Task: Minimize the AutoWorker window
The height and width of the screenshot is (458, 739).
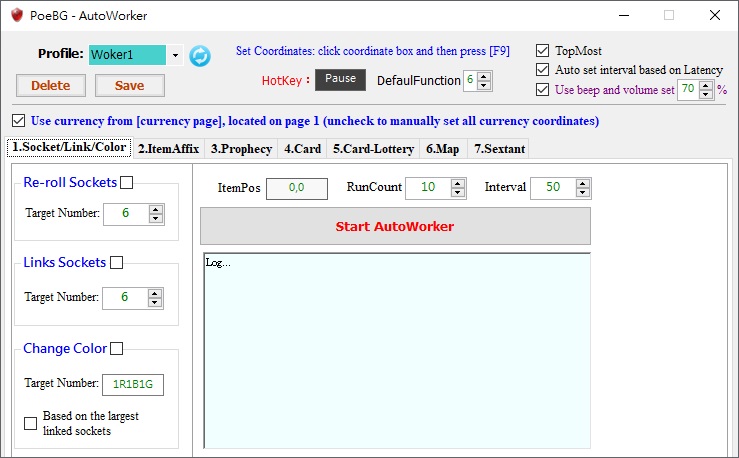Action: (x=624, y=16)
